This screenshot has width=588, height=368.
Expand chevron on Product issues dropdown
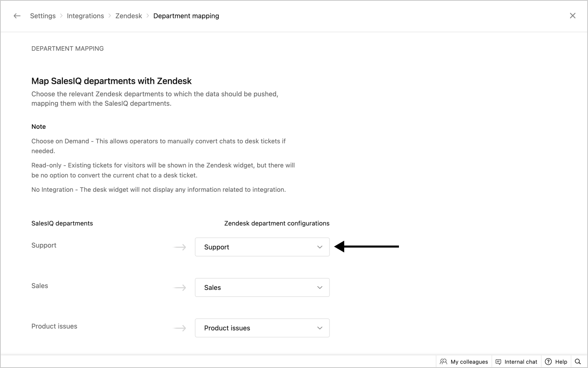click(320, 328)
